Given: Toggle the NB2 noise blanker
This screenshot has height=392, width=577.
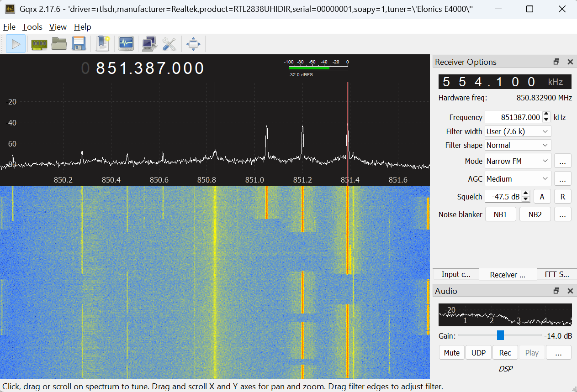Looking at the screenshot, I should [535, 214].
